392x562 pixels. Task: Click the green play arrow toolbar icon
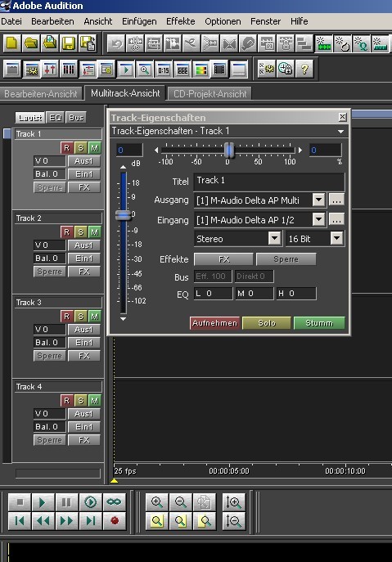pyautogui.click(x=126, y=69)
